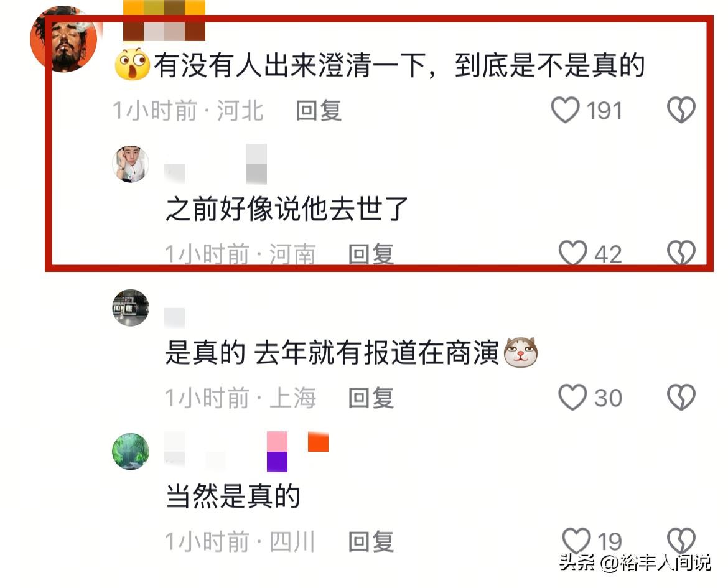Like the comment with 191 likes
Screen dimensions: 728x588
565,110
